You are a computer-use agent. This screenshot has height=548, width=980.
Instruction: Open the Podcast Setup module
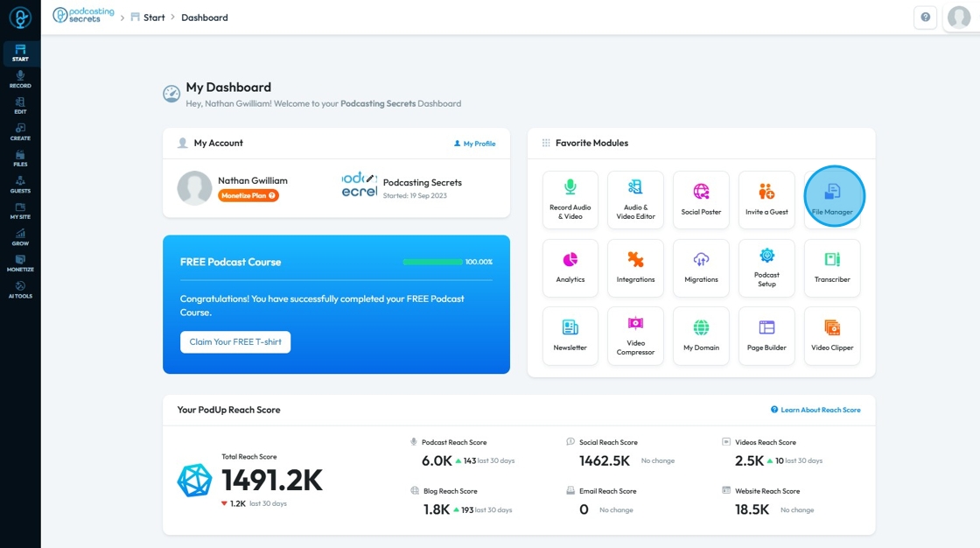pos(766,268)
